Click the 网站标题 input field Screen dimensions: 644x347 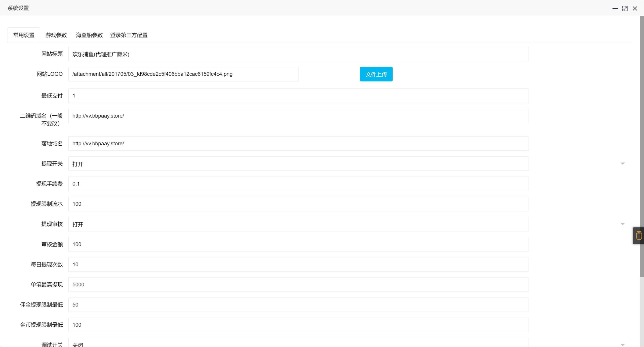(x=298, y=54)
